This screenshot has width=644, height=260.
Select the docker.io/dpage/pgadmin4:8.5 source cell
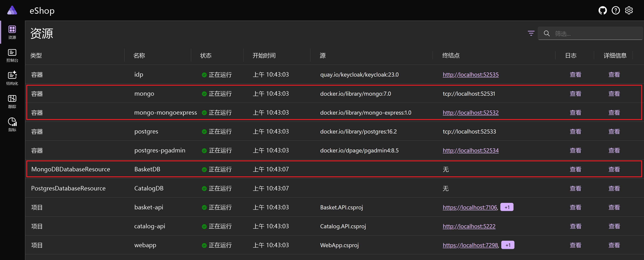359,151
